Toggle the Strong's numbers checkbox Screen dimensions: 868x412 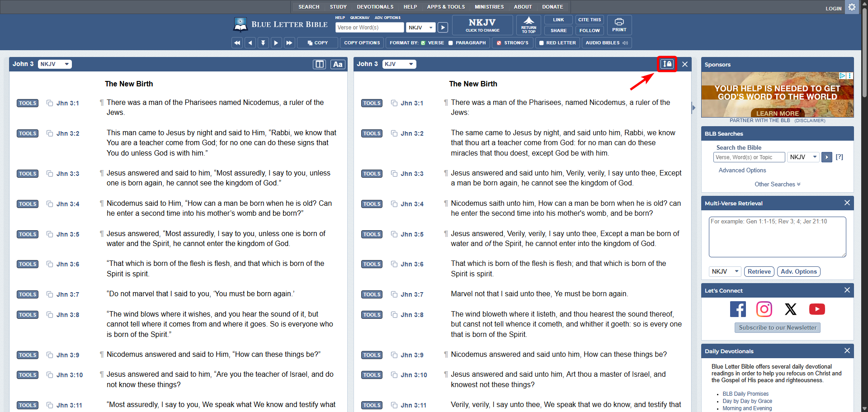click(499, 43)
